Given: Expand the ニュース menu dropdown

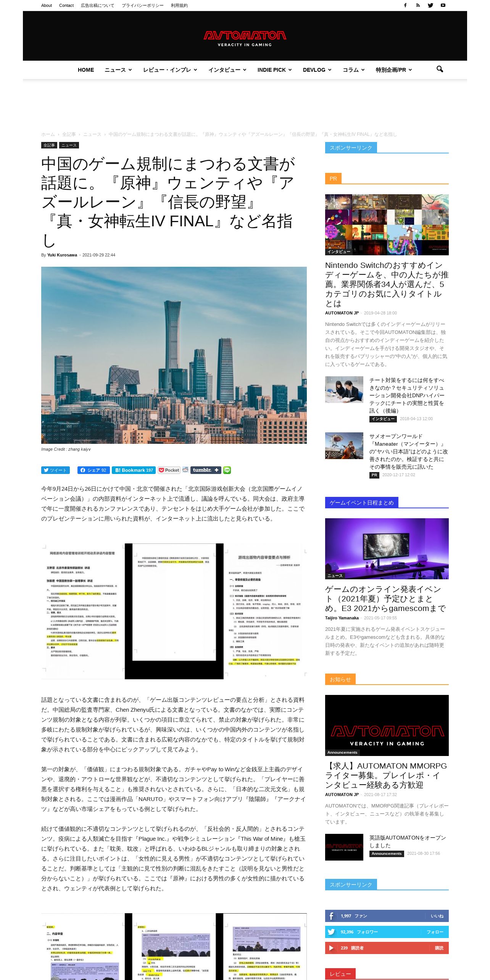Looking at the screenshot, I should coord(118,70).
